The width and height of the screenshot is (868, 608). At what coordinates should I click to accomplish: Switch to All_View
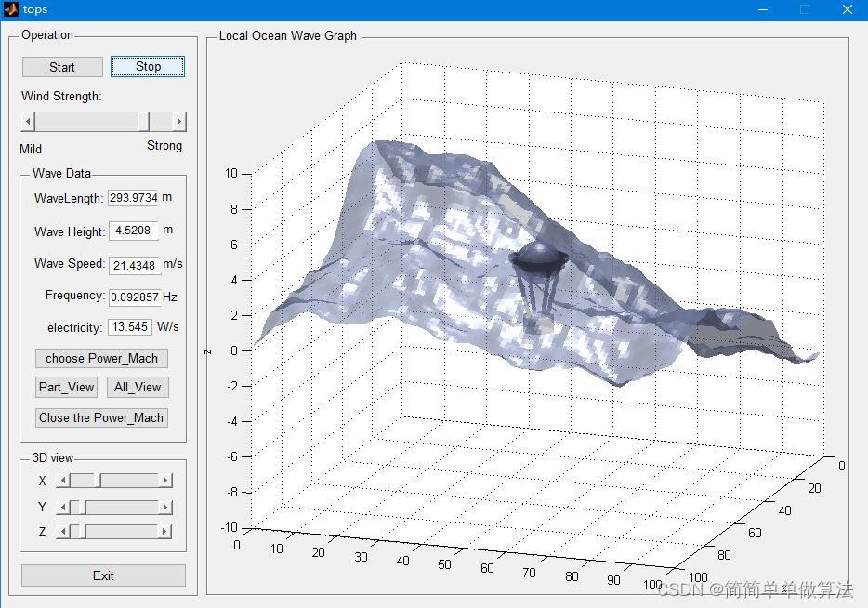coord(138,387)
